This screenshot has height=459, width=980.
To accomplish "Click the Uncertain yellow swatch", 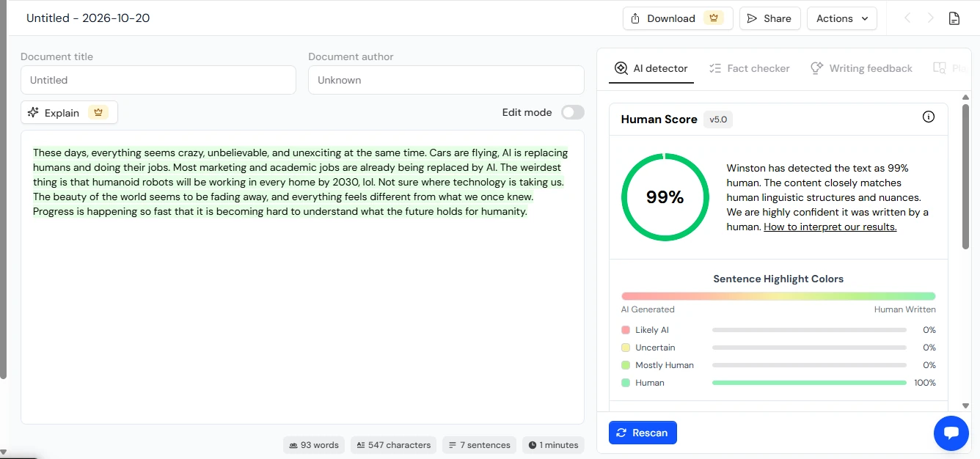I will [x=626, y=348].
